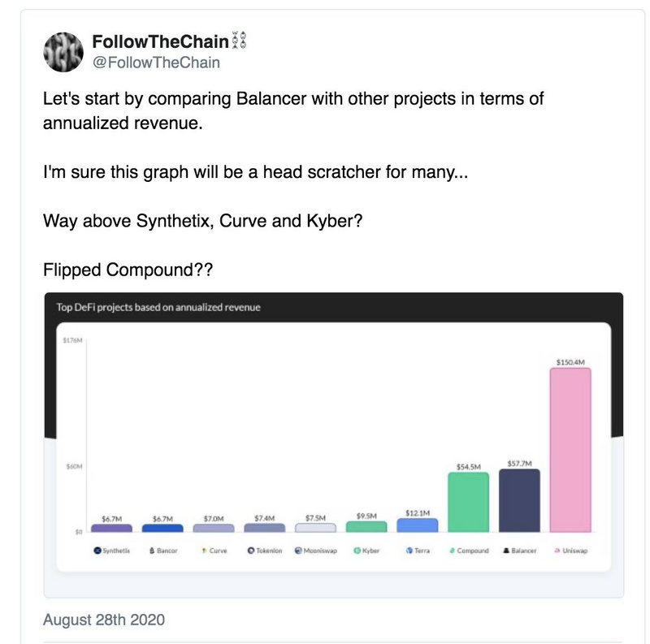The image size is (650, 644).
Task: Click the Tokenlon logo in chart legend
Action: tap(252, 551)
